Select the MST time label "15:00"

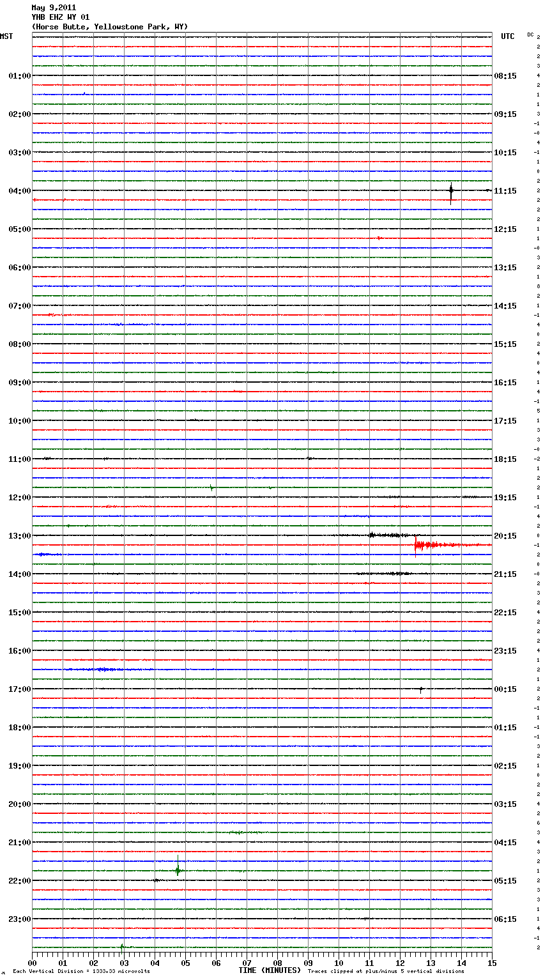click(19, 613)
